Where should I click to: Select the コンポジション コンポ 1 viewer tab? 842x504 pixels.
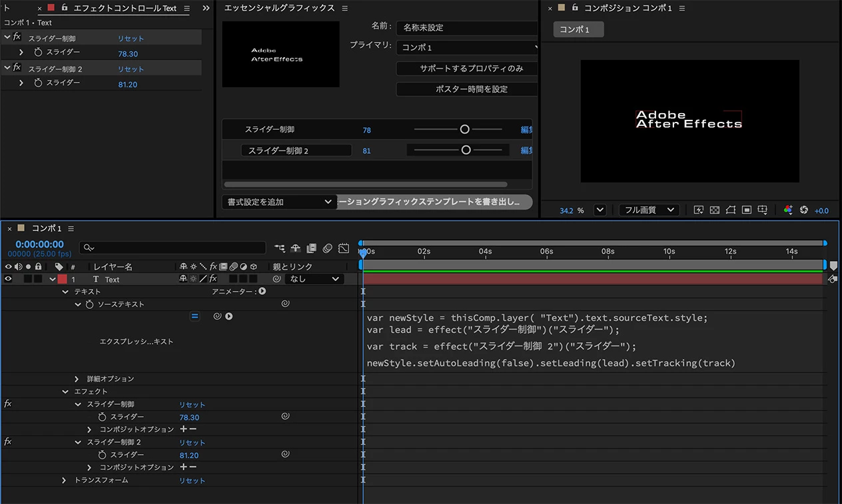pos(628,8)
